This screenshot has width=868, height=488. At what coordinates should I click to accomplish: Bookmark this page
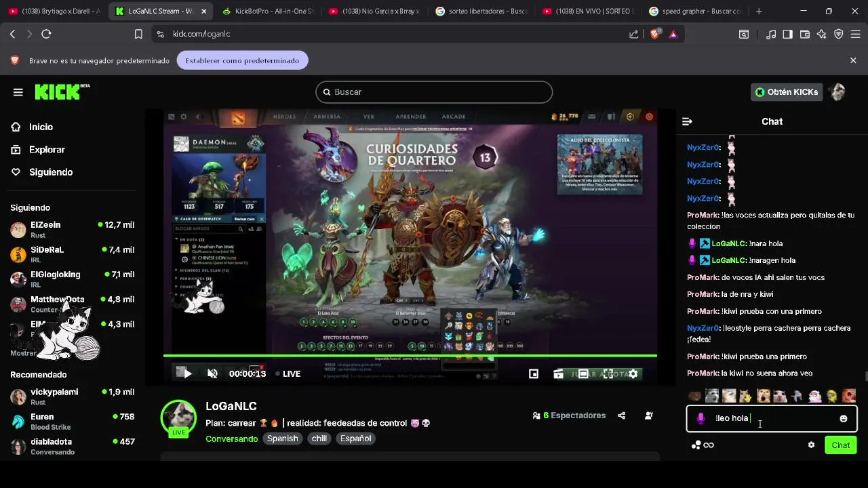138,34
